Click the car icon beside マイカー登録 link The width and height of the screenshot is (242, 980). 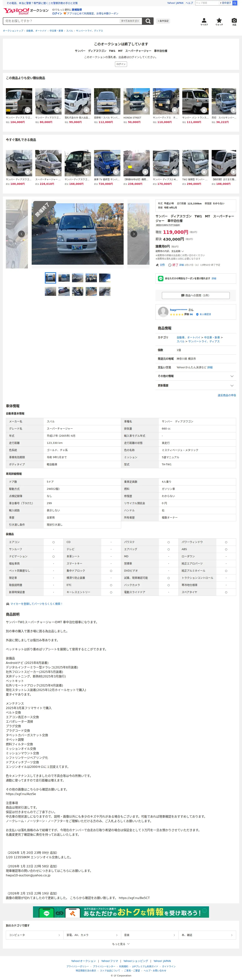tap(7, 604)
